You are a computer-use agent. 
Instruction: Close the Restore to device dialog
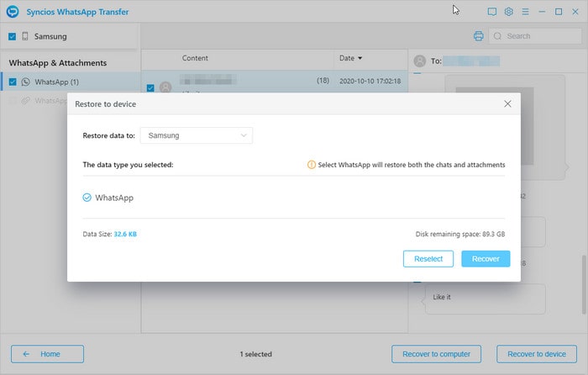[507, 103]
